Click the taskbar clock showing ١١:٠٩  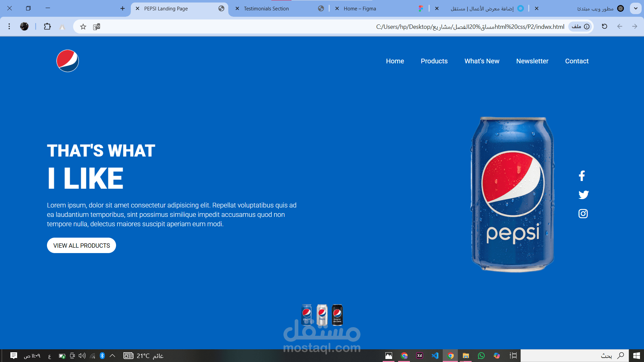click(x=32, y=356)
